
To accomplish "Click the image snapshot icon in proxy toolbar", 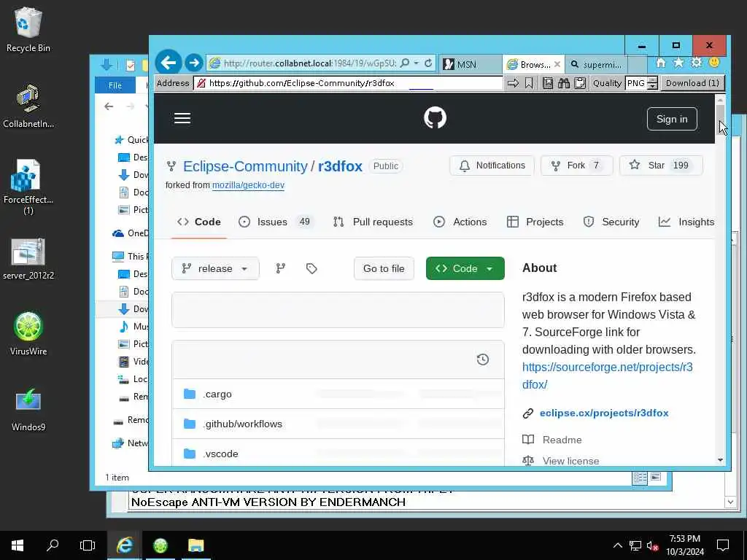I will pyautogui.click(x=548, y=83).
